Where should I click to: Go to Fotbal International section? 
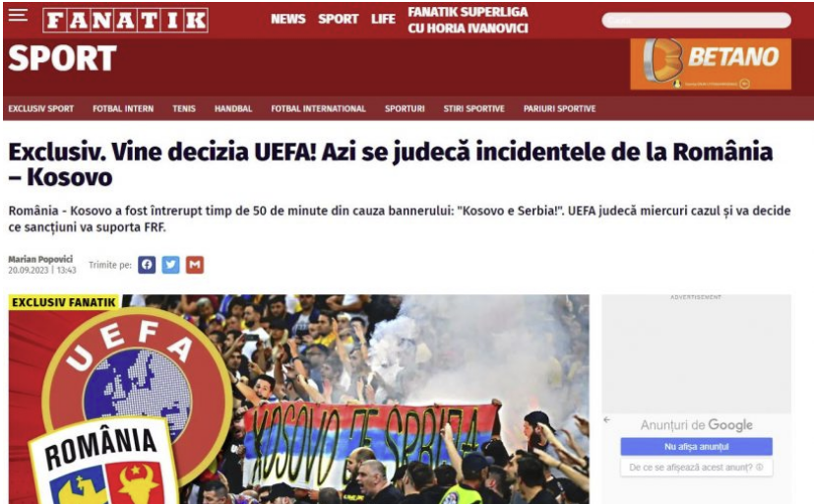point(318,109)
